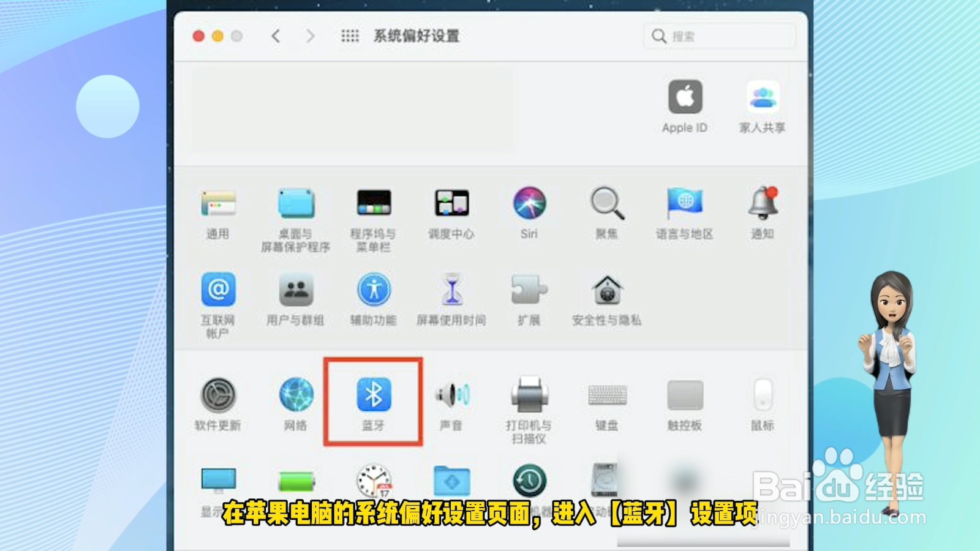Minimize the System Preferences window

click(x=217, y=36)
